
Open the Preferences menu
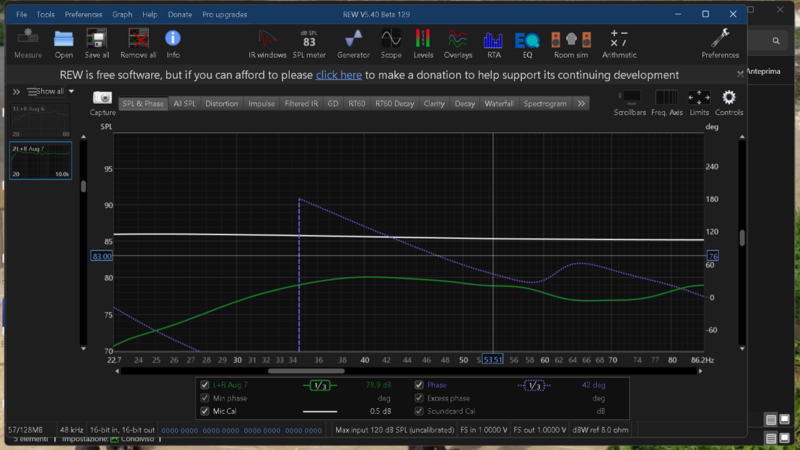pos(83,14)
